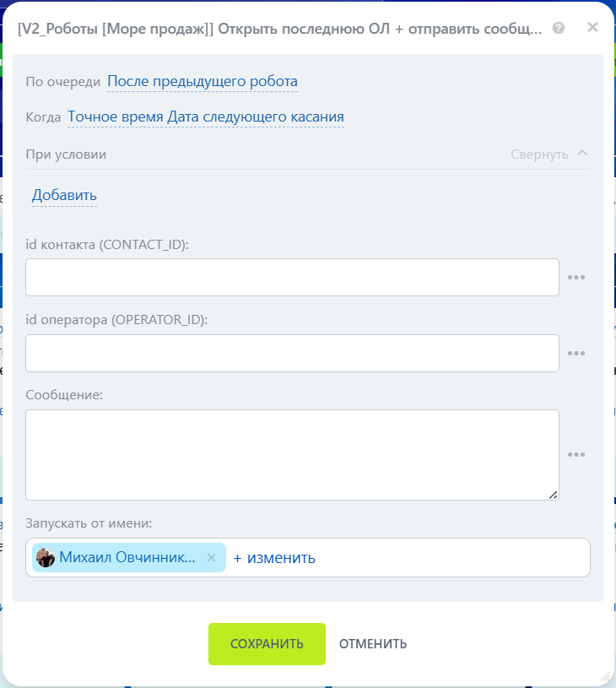The width and height of the screenshot is (616, 688).
Task: Click inside the Сообщение text area
Action: 292,454
